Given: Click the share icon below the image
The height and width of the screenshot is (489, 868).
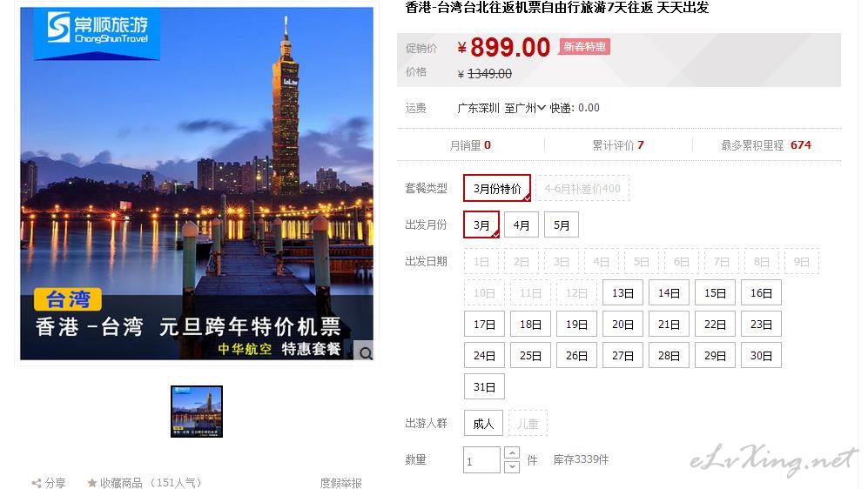Looking at the screenshot, I should click(x=37, y=483).
